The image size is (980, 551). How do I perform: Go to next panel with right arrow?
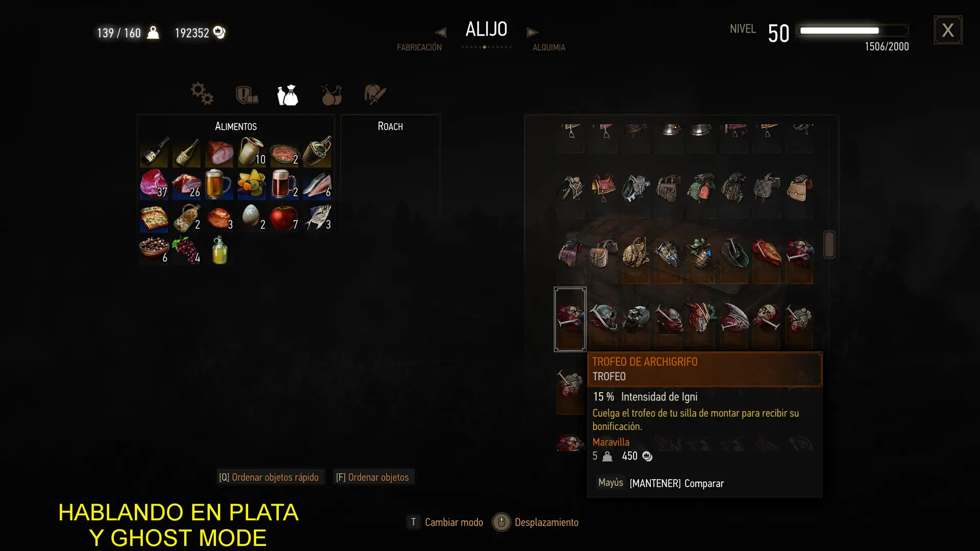(532, 32)
